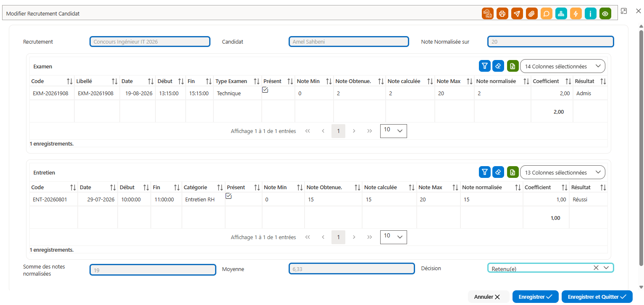The width and height of the screenshot is (644, 305).
Task: Click the vertical scrollbar on right
Action: [x=641, y=148]
